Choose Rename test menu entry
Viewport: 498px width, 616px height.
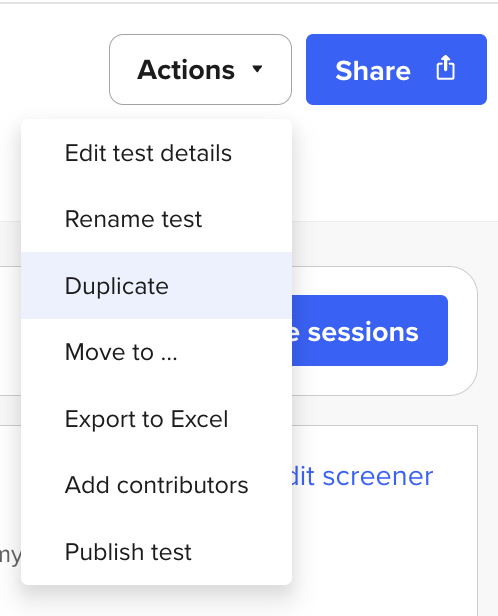(156, 219)
